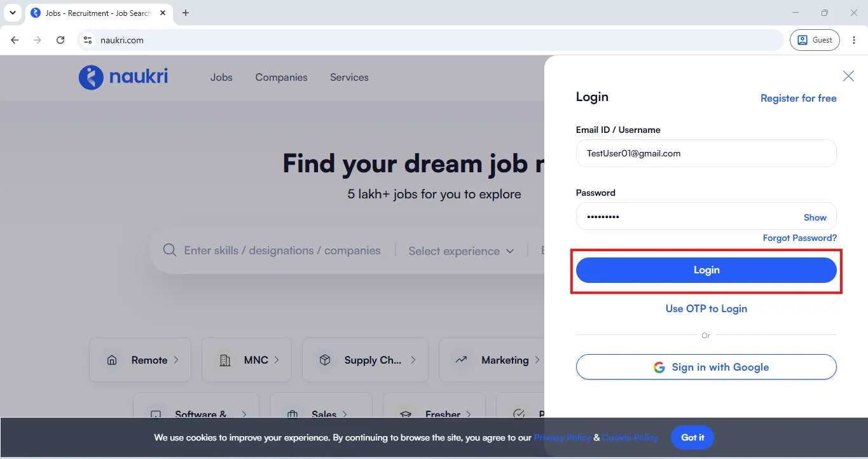Accept cookies with Got it
The width and height of the screenshot is (868, 459).
692,437
